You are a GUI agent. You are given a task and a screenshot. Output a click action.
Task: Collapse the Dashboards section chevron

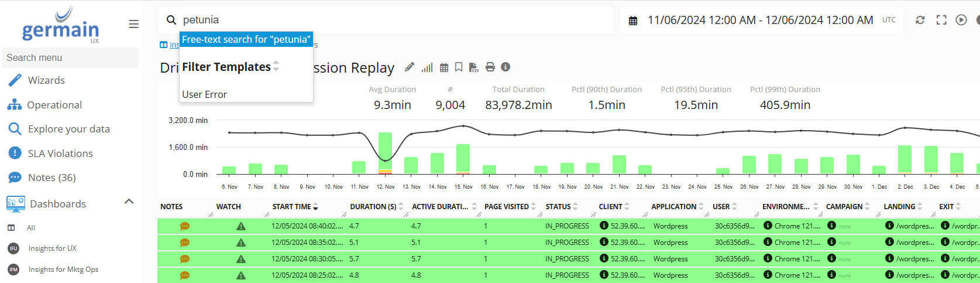tap(129, 202)
